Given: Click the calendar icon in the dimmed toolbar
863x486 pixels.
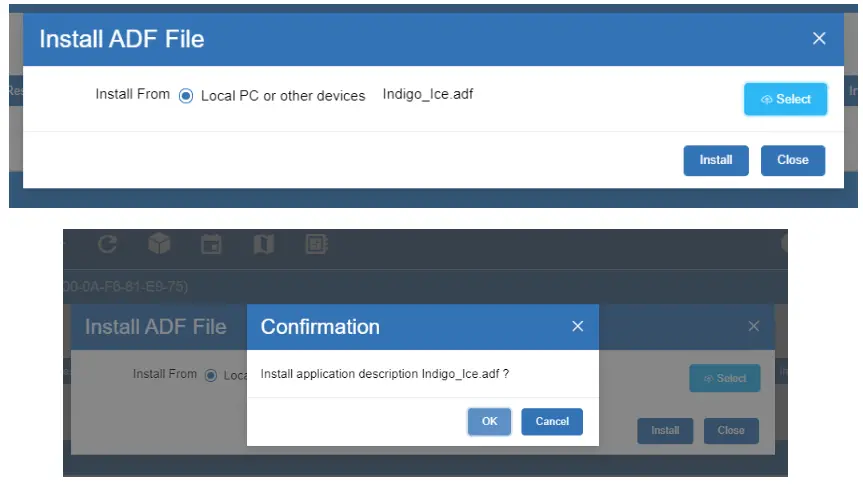Looking at the screenshot, I should (211, 244).
